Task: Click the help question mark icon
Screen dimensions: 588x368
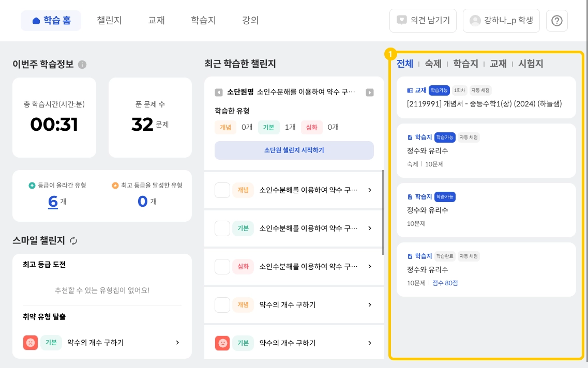Action: point(557,21)
